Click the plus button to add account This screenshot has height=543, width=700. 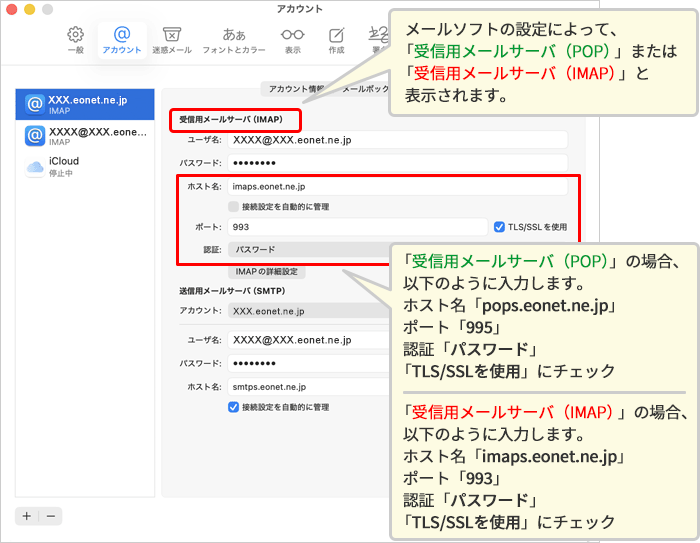[27, 516]
